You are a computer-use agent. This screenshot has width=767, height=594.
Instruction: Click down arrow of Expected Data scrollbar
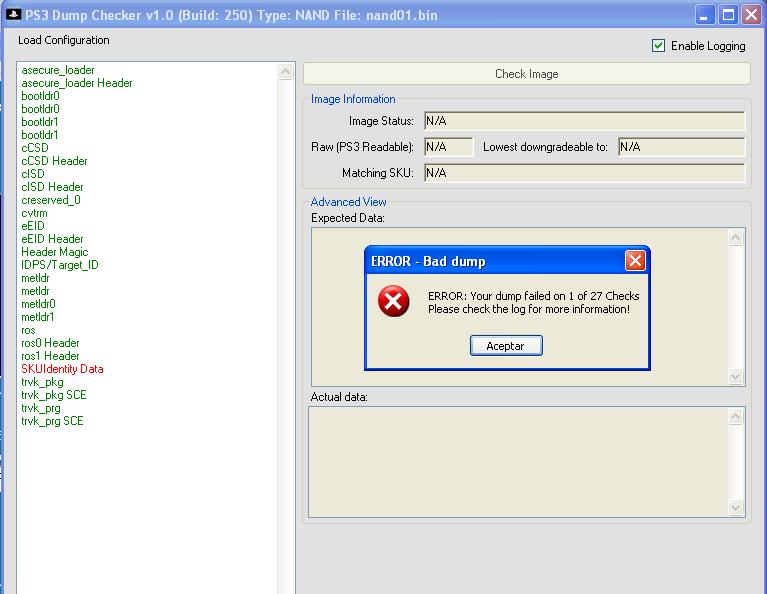pos(736,376)
